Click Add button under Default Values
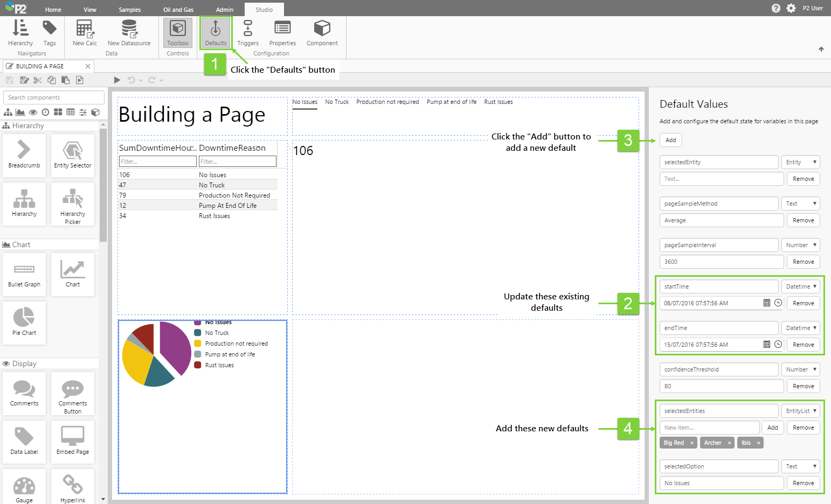Image resolution: width=831 pixels, height=504 pixels. [x=670, y=140]
